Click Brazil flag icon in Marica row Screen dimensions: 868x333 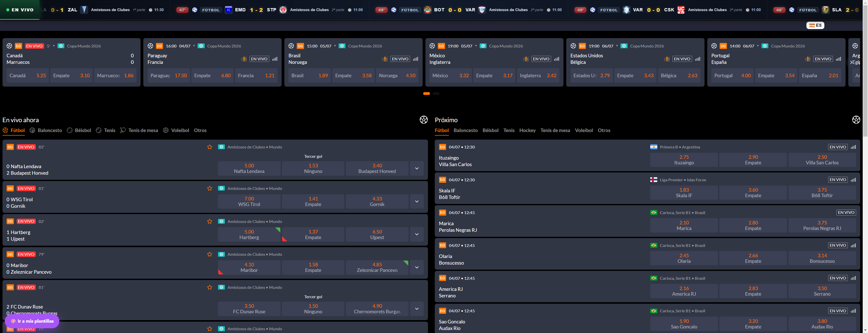[x=654, y=213]
